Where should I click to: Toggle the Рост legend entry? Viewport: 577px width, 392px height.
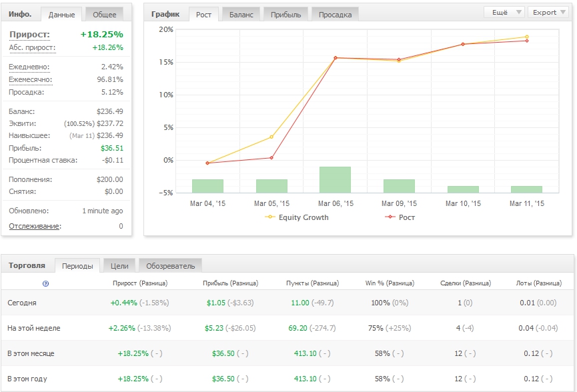[400, 217]
